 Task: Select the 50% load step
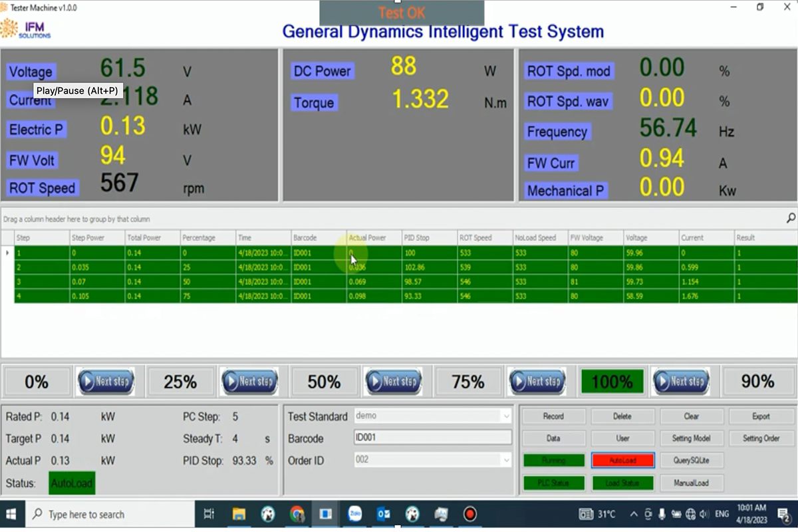coord(324,382)
